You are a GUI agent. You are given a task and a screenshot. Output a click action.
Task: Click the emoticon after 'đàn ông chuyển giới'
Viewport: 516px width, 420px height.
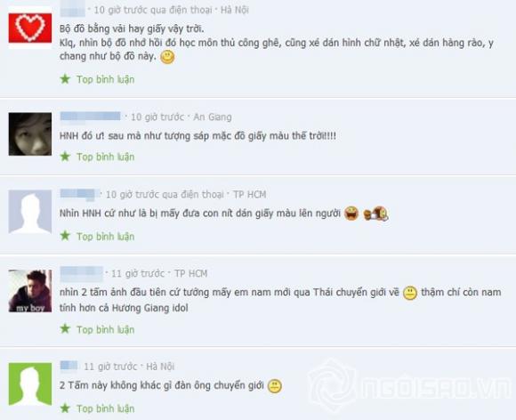click(x=274, y=386)
